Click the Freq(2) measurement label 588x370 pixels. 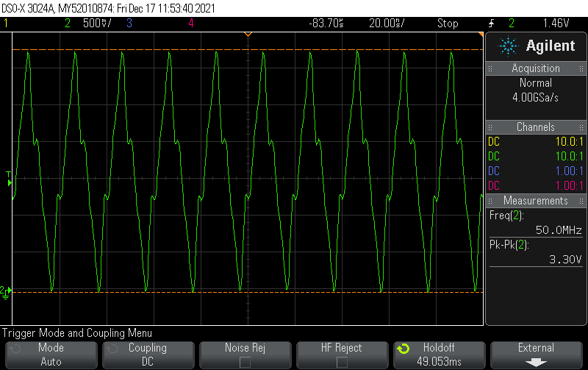click(x=506, y=216)
